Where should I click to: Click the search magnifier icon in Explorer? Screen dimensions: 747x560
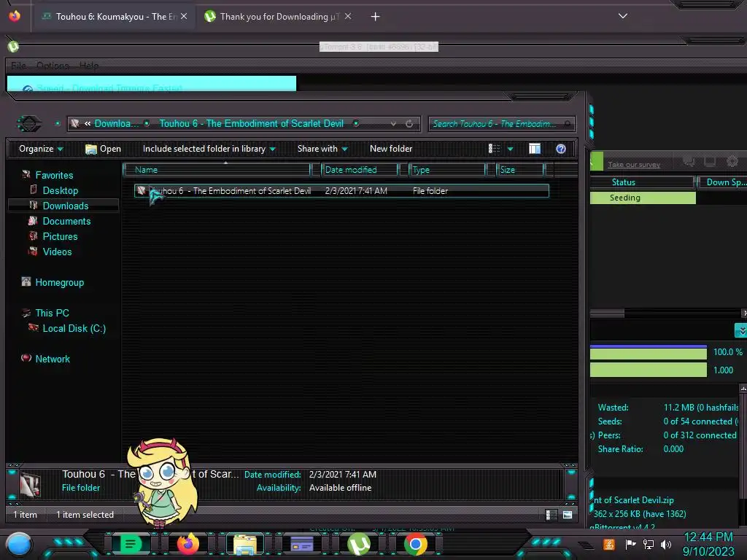(x=567, y=124)
